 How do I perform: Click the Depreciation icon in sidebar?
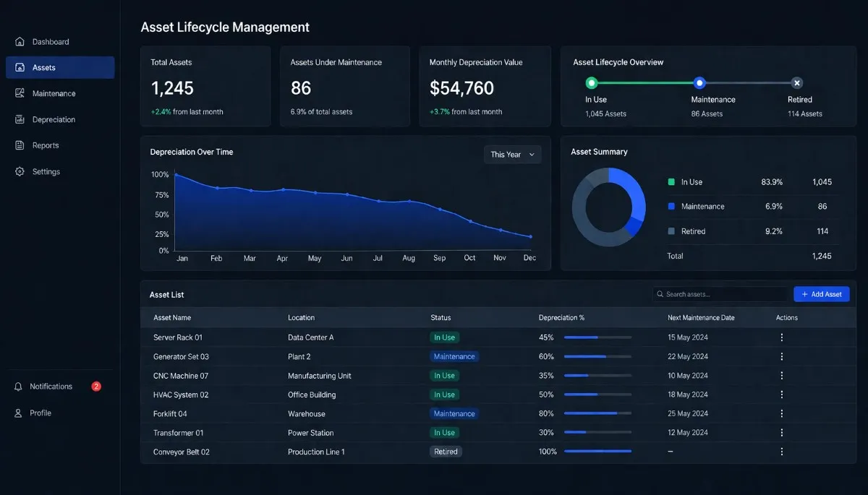(x=20, y=120)
